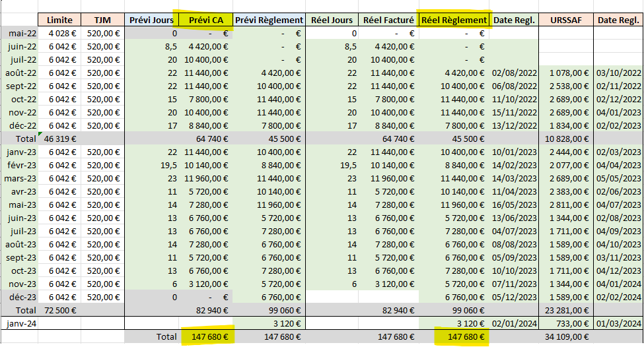Click the Limite column header
Image resolution: width=644 pixels, height=347 pixels.
[60, 20]
